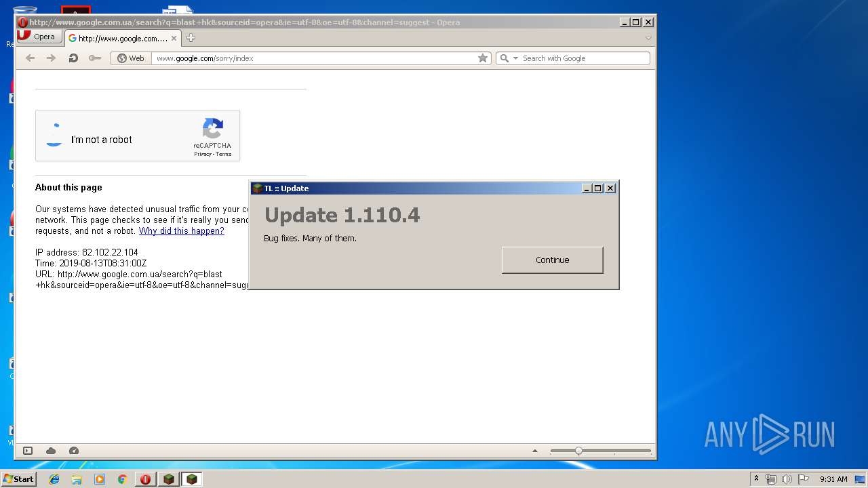868x488 pixels.
Task: Click the 9:31 AM clock
Action: coord(833,479)
